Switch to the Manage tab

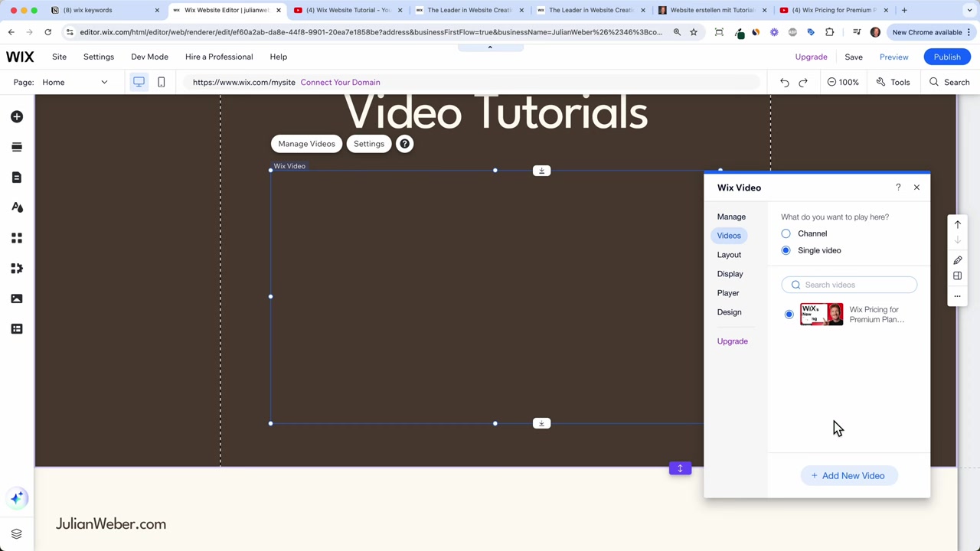click(x=731, y=217)
